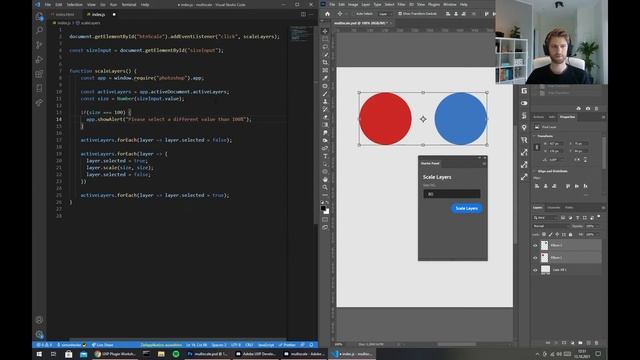This screenshot has width=640, height=360.
Task: Open VS Code Source Control view
Action: click(x=39, y=45)
